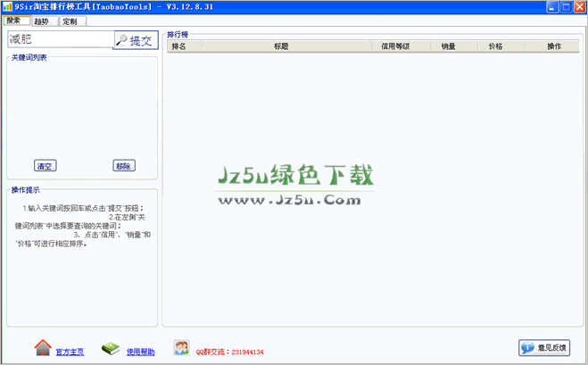Click the QQ group users icon
Screen dimensions: 588x365
coord(181,347)
